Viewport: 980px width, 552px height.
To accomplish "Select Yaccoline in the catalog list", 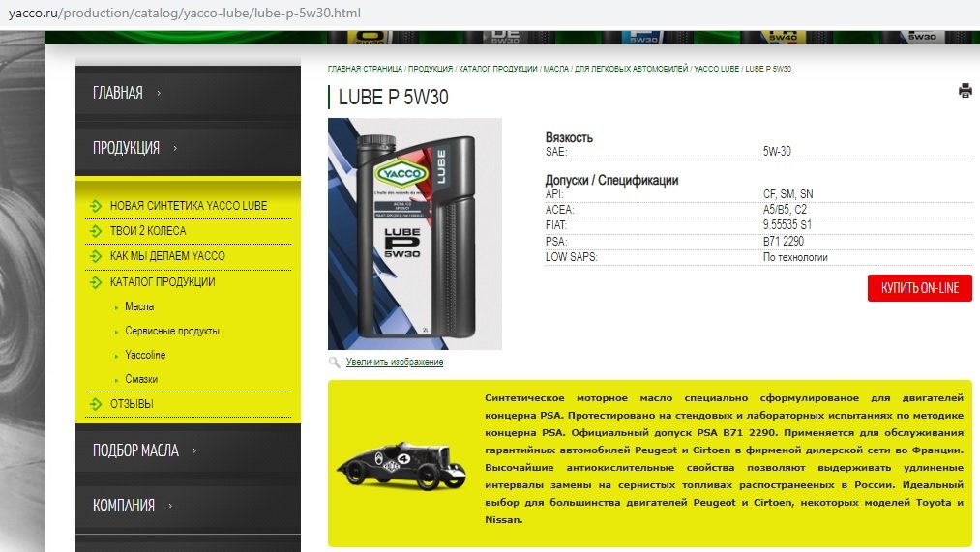I will point(145,355).
